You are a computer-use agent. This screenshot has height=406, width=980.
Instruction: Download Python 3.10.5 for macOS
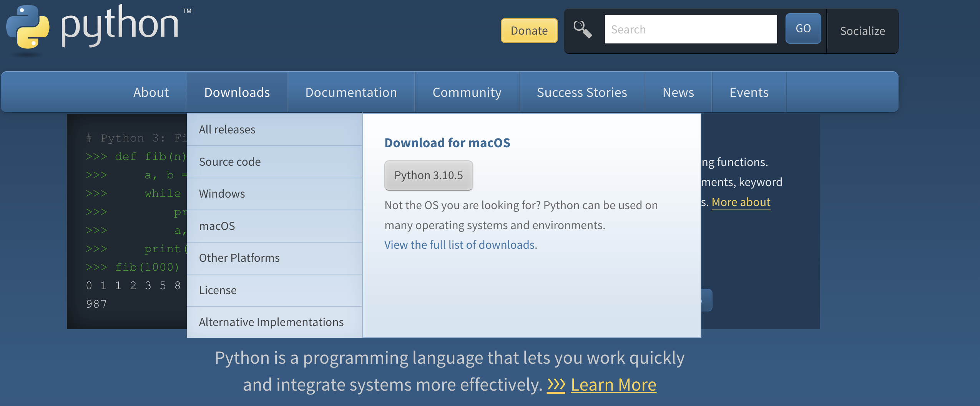(429, 175)
